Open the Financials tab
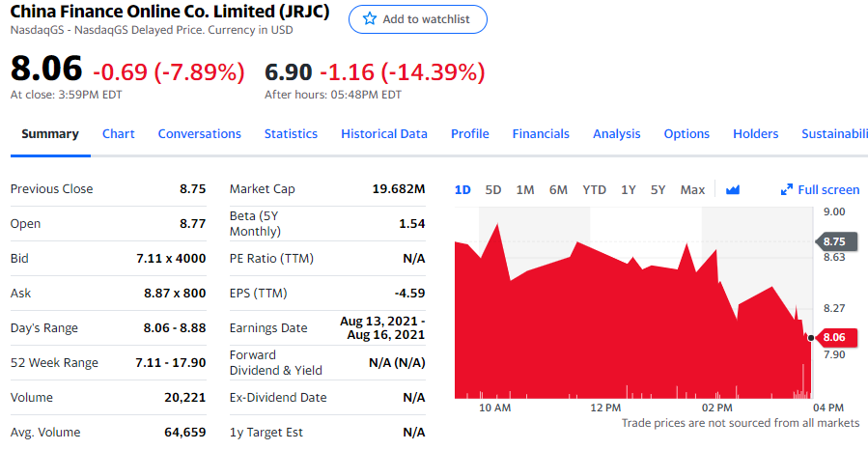Viewport: 868px width, 450px height. point(541,134)
